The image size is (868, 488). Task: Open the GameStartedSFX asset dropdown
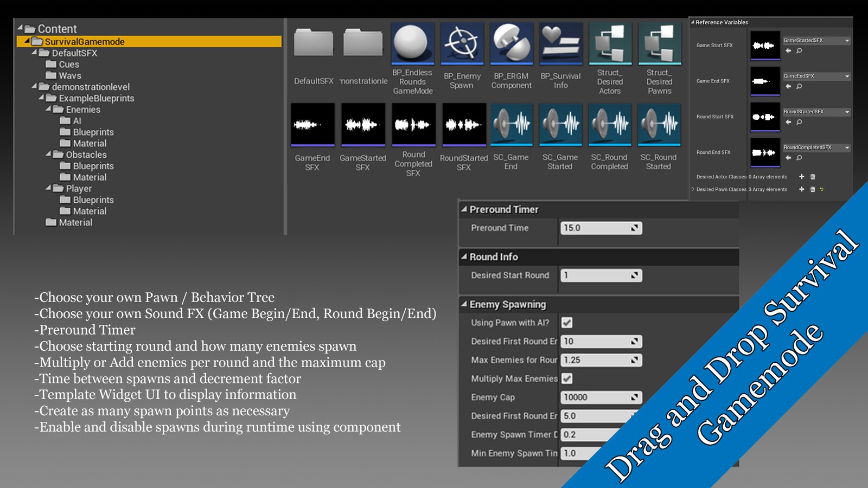coord(816,41)
